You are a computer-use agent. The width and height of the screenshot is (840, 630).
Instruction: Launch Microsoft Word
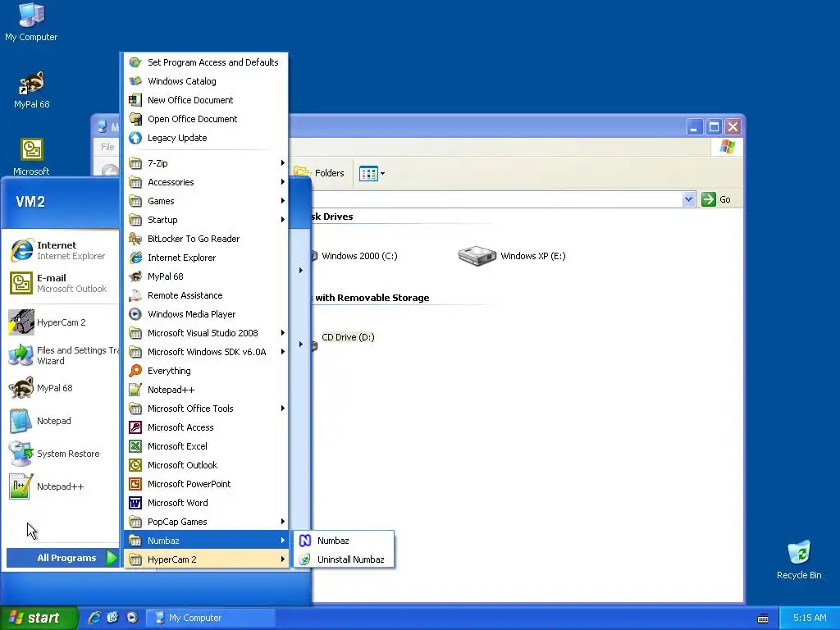[x=206, y=503]
